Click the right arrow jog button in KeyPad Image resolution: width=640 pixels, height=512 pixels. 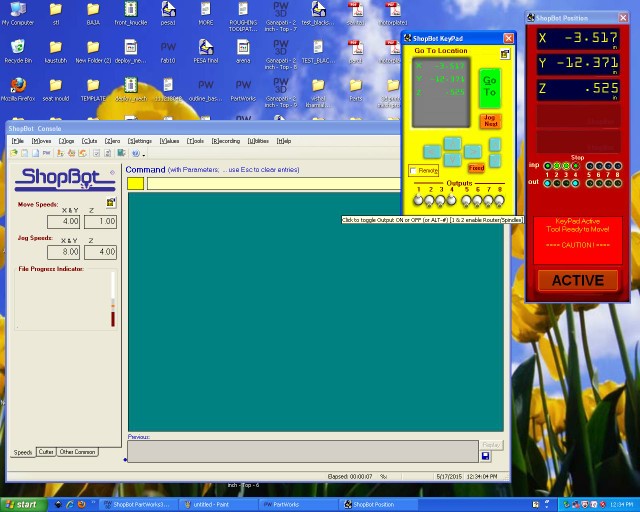473,152
